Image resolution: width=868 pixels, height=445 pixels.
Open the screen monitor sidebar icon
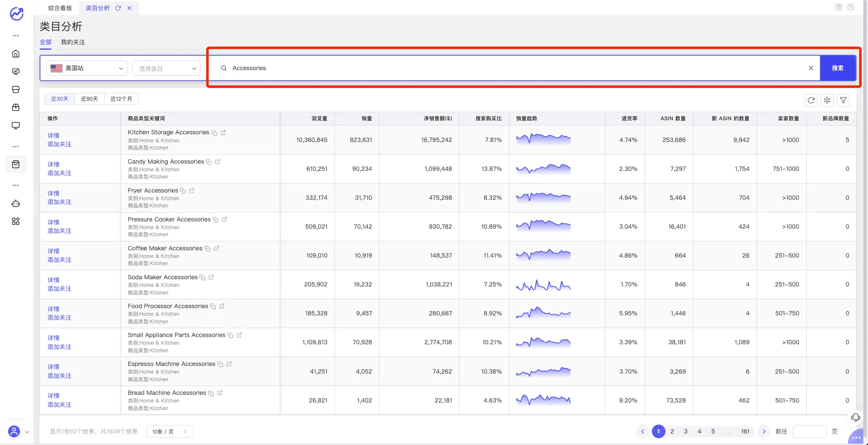[x=16, y=126]
